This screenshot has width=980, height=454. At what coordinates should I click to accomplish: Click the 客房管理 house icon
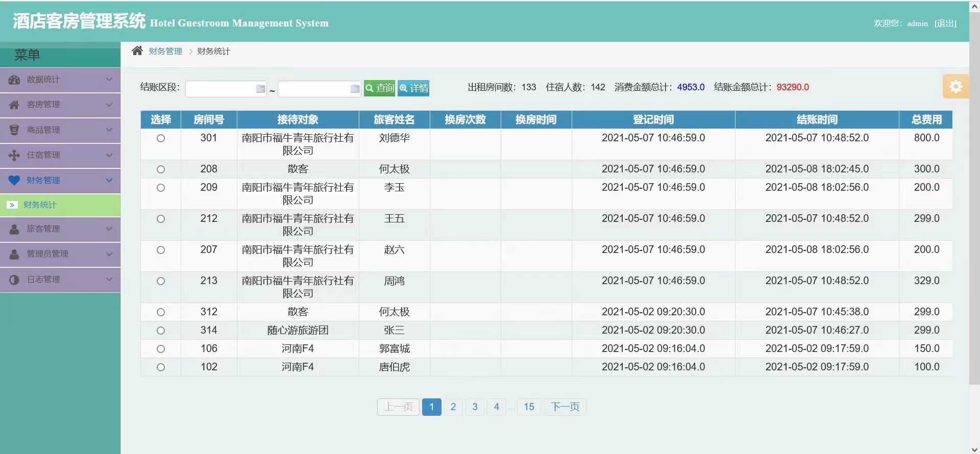click(14, 105)
